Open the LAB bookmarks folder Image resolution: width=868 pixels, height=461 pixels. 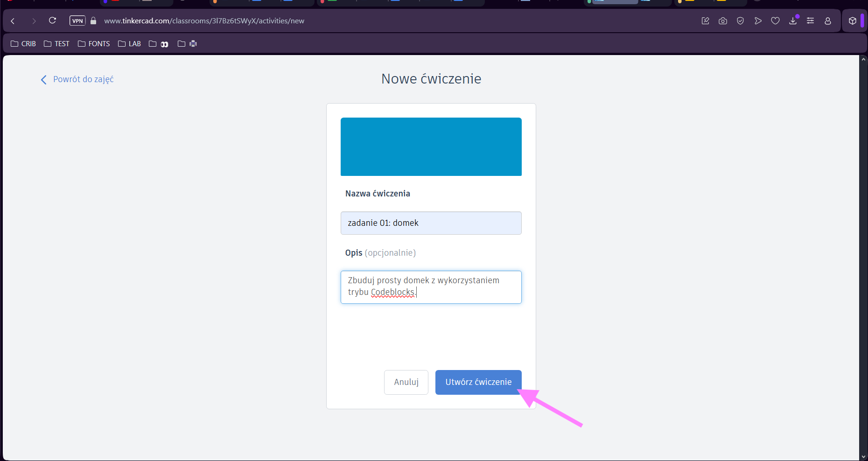(x=129, y=44)
